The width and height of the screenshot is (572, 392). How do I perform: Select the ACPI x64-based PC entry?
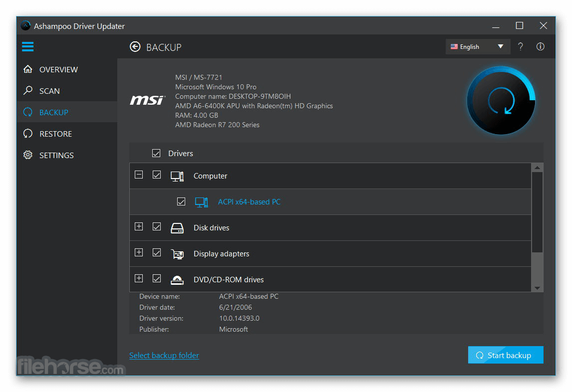click(x=249, y=201)
